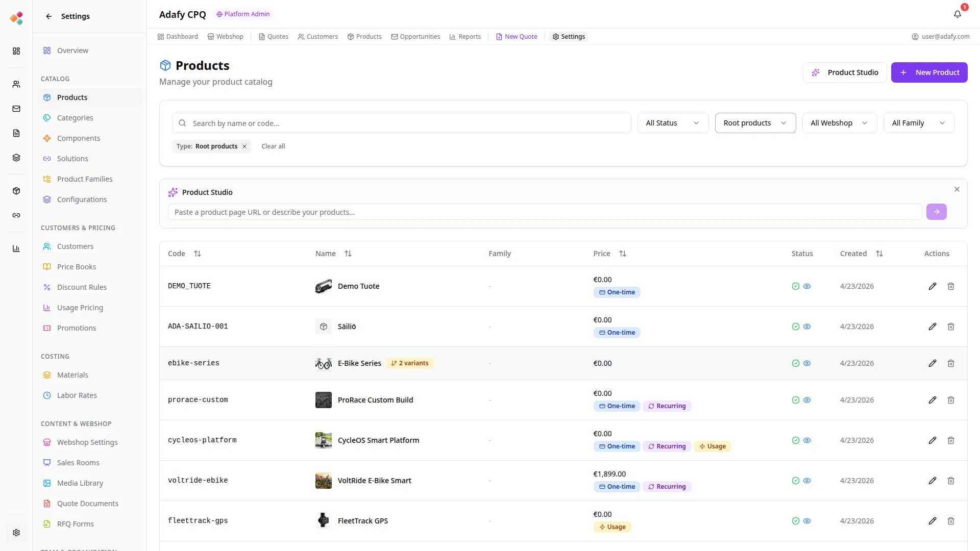This screenshot has width=980, height=551.
Task: Delete the FleetTrack GPS product
Action: click(950, 521)
